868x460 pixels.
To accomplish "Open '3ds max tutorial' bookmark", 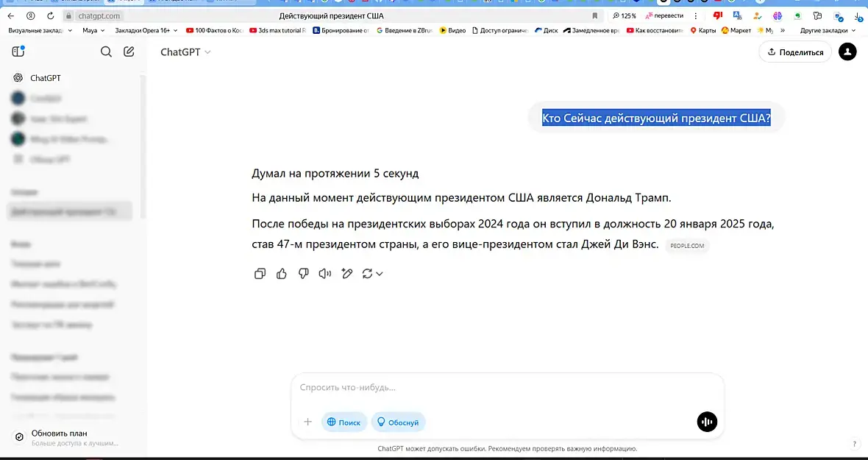I will [x=278, y=30].
